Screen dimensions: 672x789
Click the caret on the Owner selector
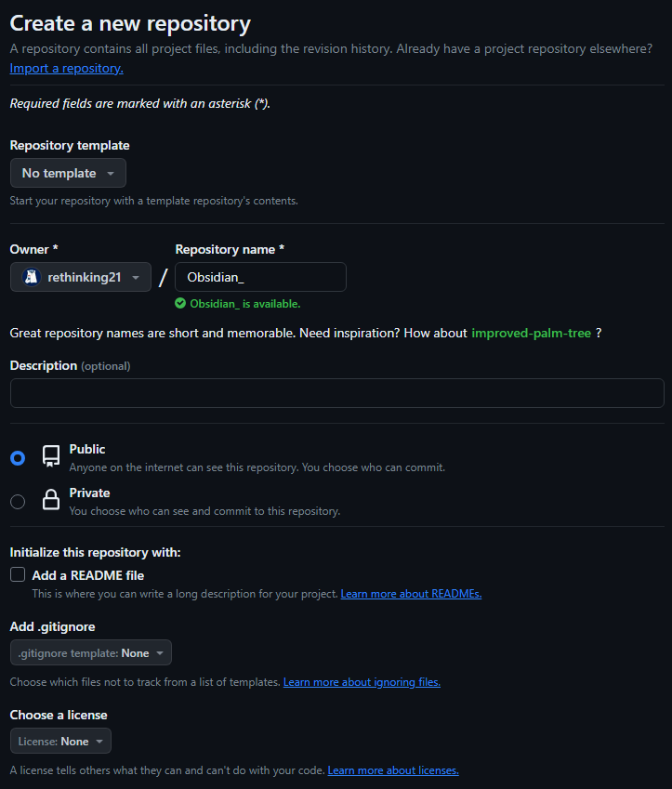pyautogui.click(x=136, y=276)
